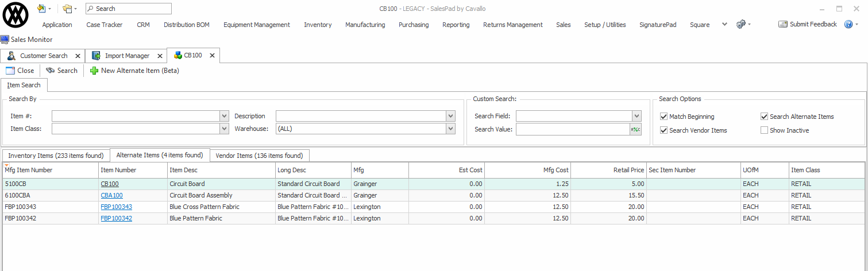
Task: Toggle Search Alternate Items checkbox
Action: pyautogui.click(x=764, y=117)
